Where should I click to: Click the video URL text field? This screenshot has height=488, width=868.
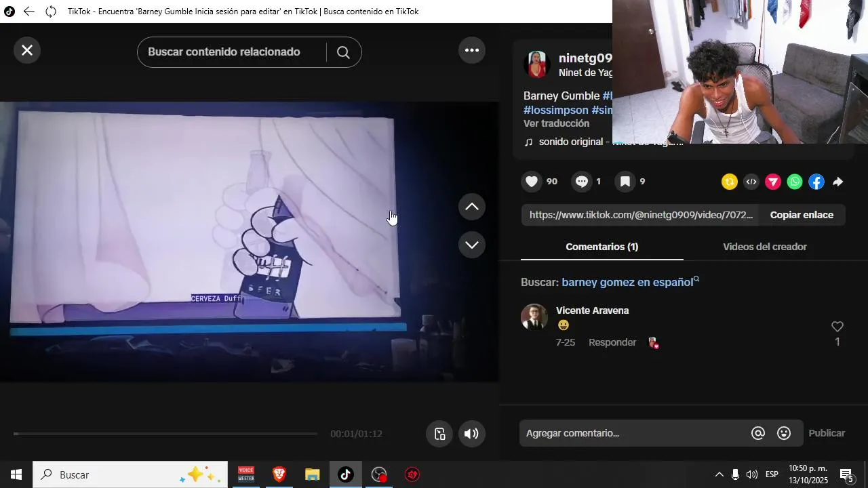click(x=641, y=215)
